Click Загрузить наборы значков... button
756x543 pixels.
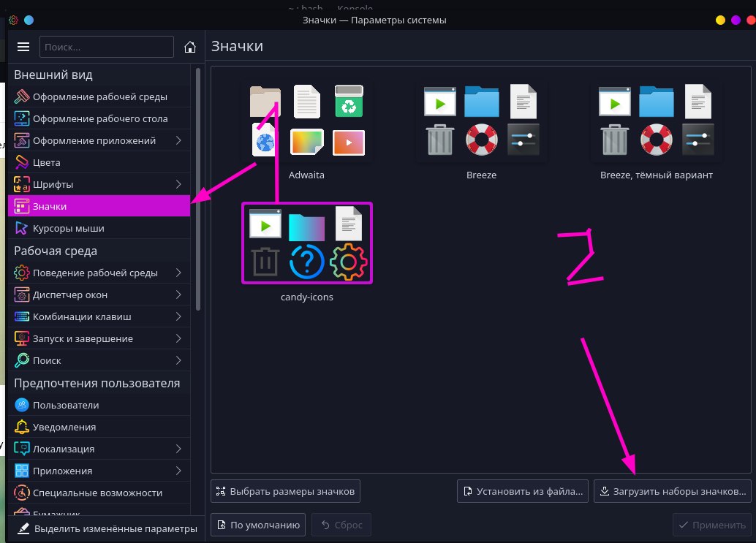coord(673,491)
